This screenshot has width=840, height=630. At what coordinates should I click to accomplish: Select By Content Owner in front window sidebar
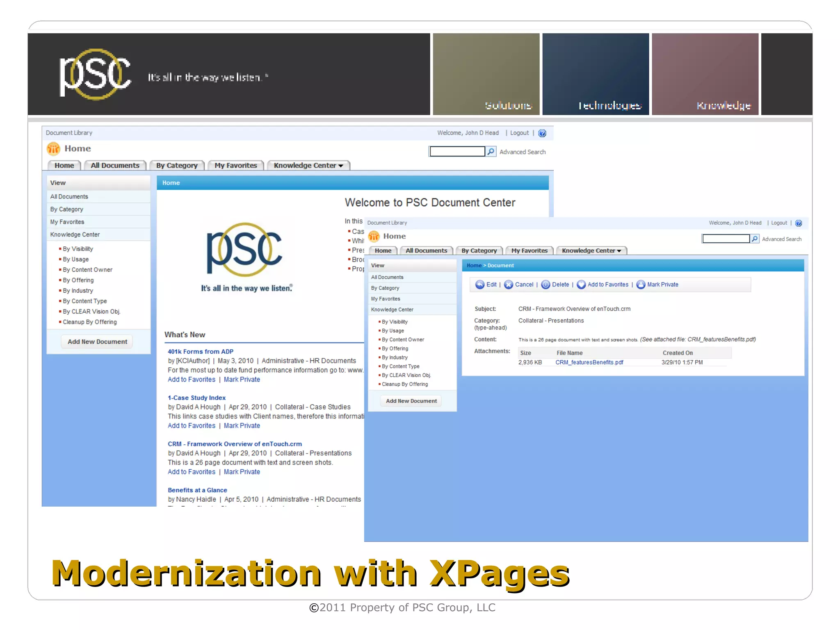point(403,340)
